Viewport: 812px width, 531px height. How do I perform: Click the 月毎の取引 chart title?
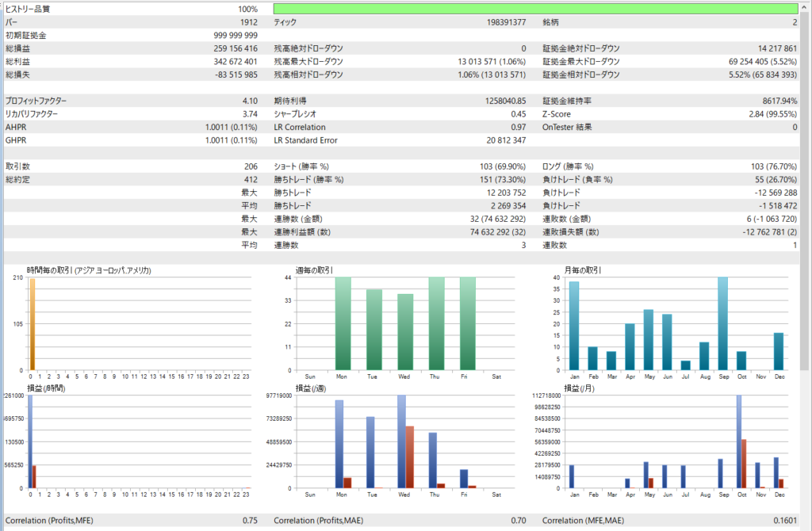(582, 270)
